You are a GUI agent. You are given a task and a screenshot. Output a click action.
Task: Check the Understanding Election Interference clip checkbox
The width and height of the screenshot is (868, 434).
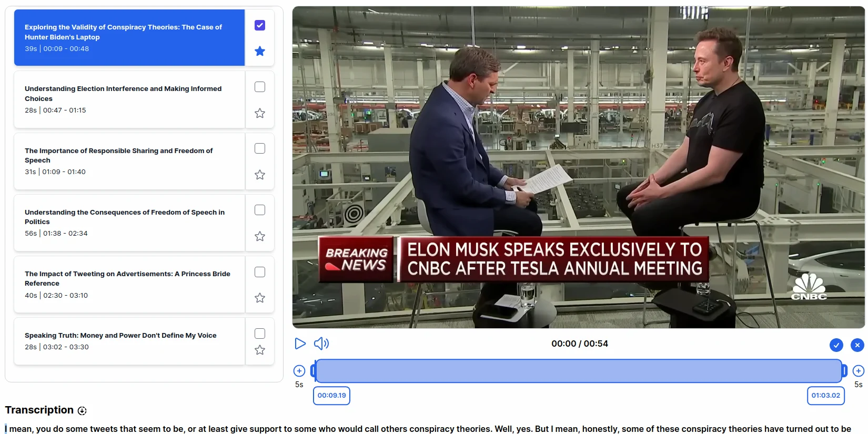(260, 87)
